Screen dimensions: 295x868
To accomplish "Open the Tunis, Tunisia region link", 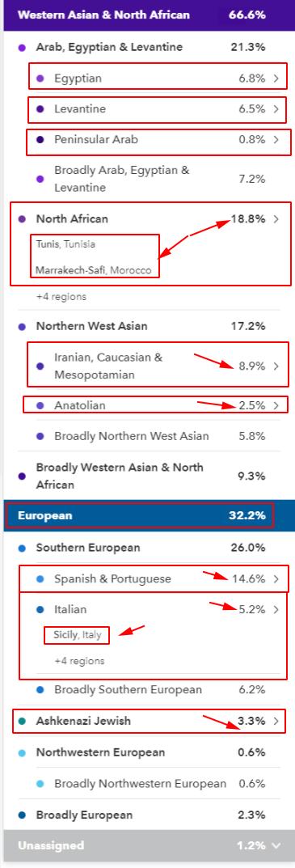I will coord(65,244).
